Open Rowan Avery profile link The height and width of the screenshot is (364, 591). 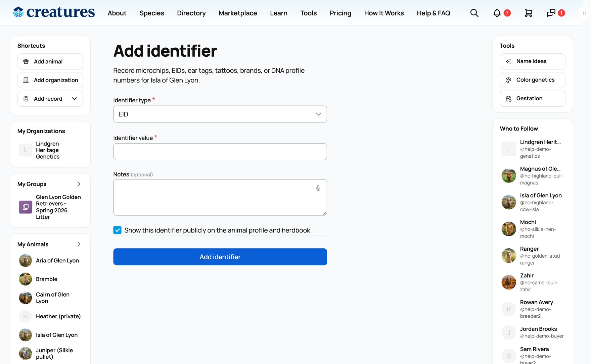pos(537,302)
